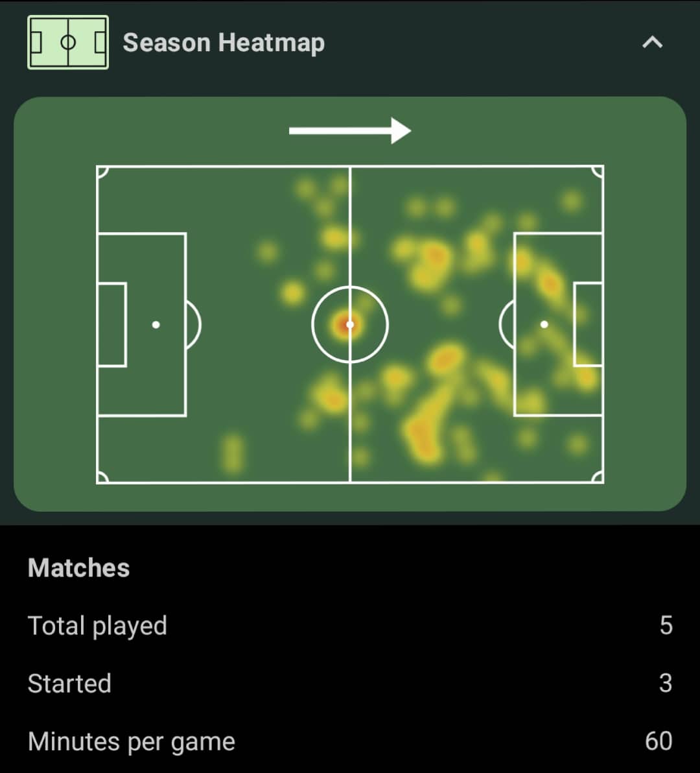Screen dimensions: 700x773
Task: Click the football pitch icon beside Season Heatmap
Action: tap(68, 42)
